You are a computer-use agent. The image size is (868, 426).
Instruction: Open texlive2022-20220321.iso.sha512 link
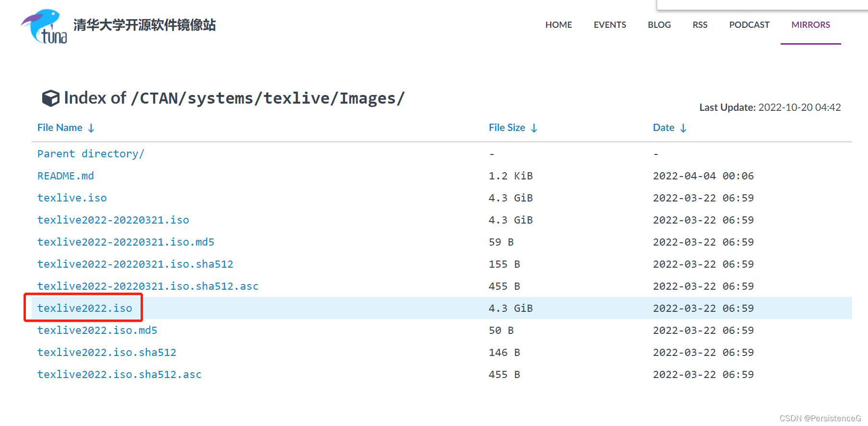(x=135, y=264)
